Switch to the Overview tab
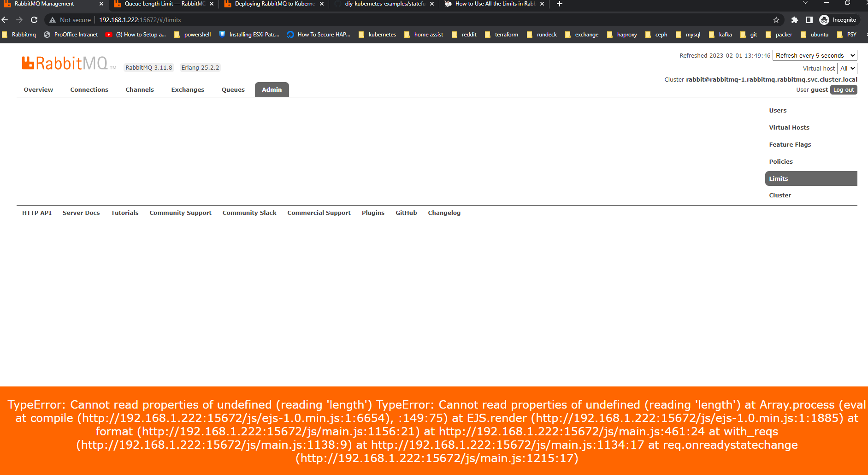 (x=38, y=89)
